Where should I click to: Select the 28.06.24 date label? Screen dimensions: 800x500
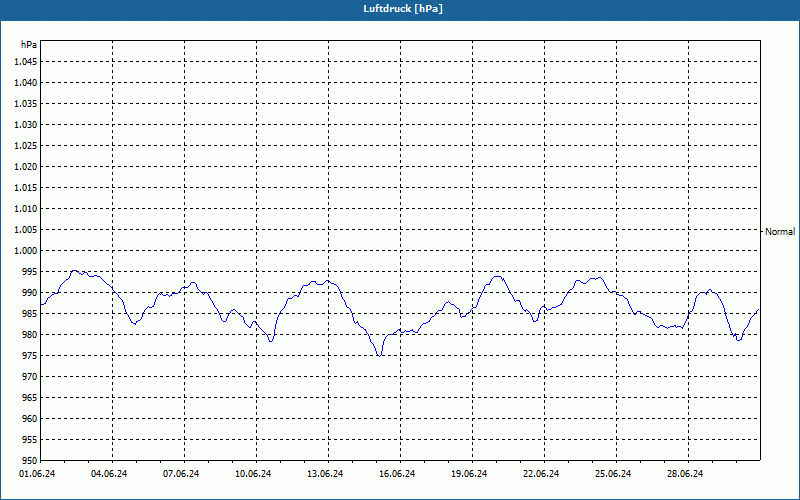tap(685, 474)
